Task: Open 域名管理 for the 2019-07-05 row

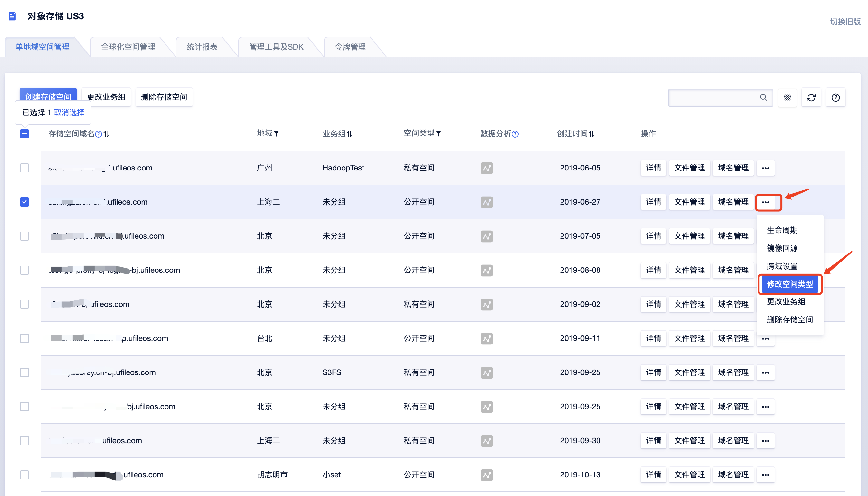Action: pos(733,236)
